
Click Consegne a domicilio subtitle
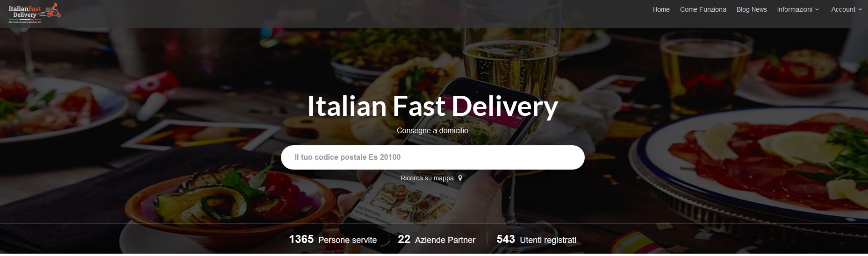[432, 130]
